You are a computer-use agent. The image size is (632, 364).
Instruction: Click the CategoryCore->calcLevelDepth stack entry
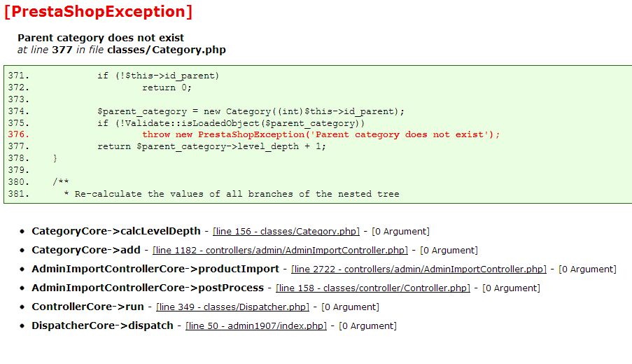tap(116, 231)
